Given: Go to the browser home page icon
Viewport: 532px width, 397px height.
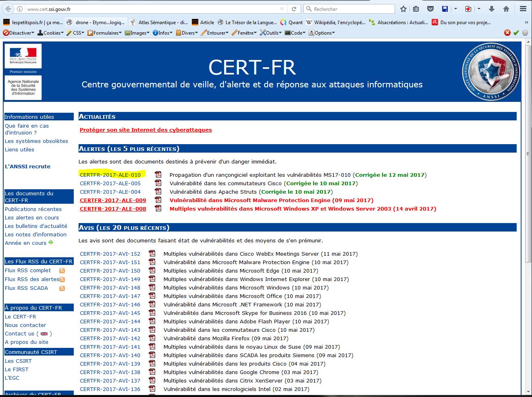Looking at the screenshot, I should [x=506, y=9].
